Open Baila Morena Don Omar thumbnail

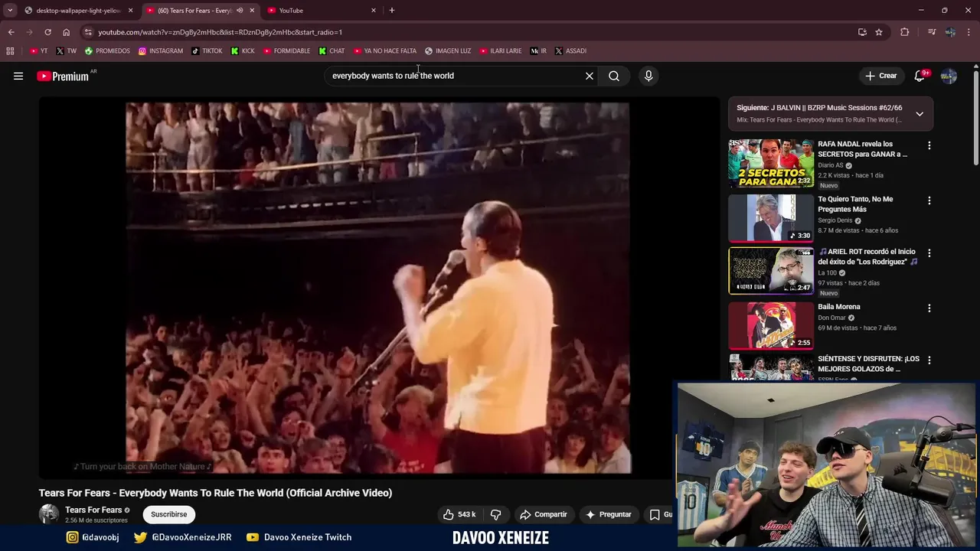tap(771, 326)
